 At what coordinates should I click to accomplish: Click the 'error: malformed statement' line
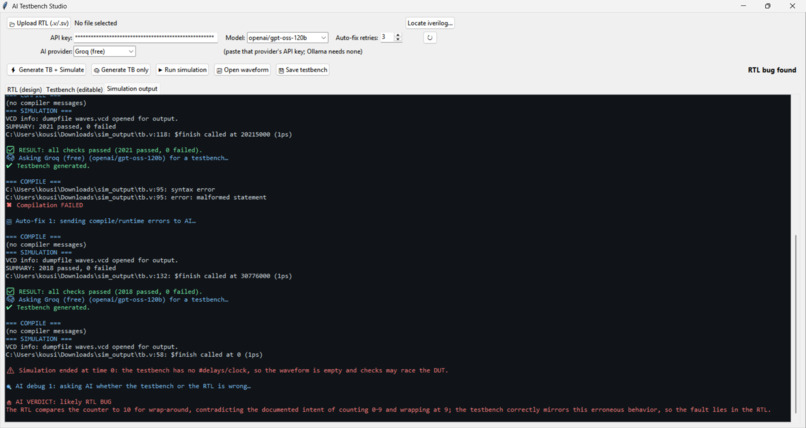(x=136, y=197)
